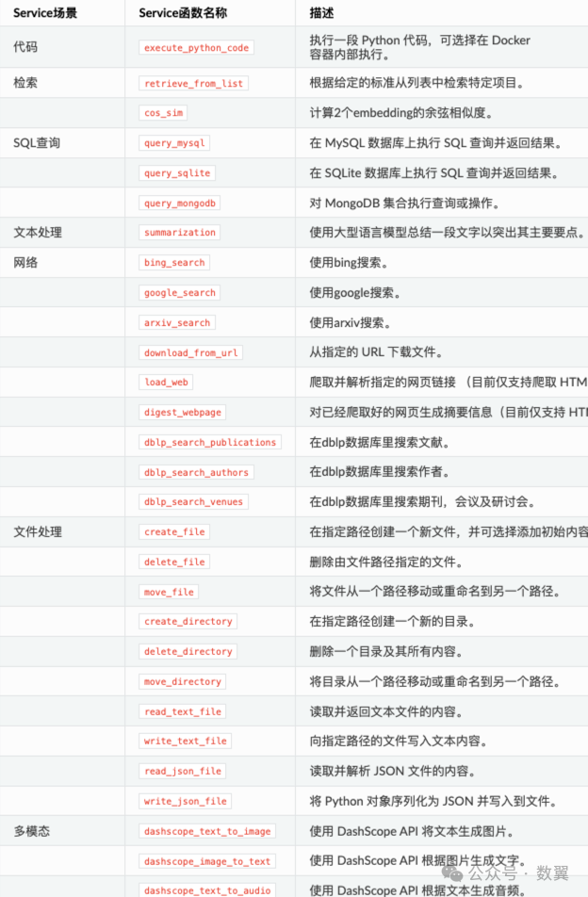588x897 pixels.
Task: Click the read_json_file function label
Action: coord(183,771)
